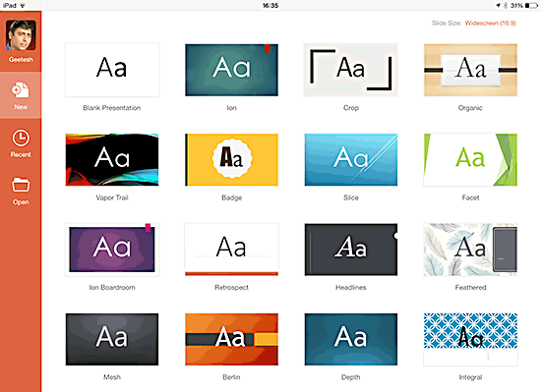541x392 pixels.
Task: Open the Recent files clock icon
Action: pos(21,138)
